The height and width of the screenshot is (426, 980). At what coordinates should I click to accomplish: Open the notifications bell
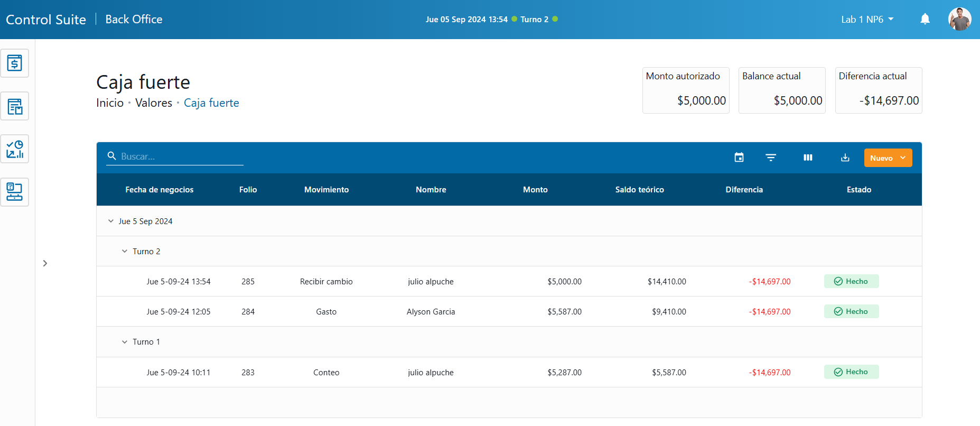point(925,20)
